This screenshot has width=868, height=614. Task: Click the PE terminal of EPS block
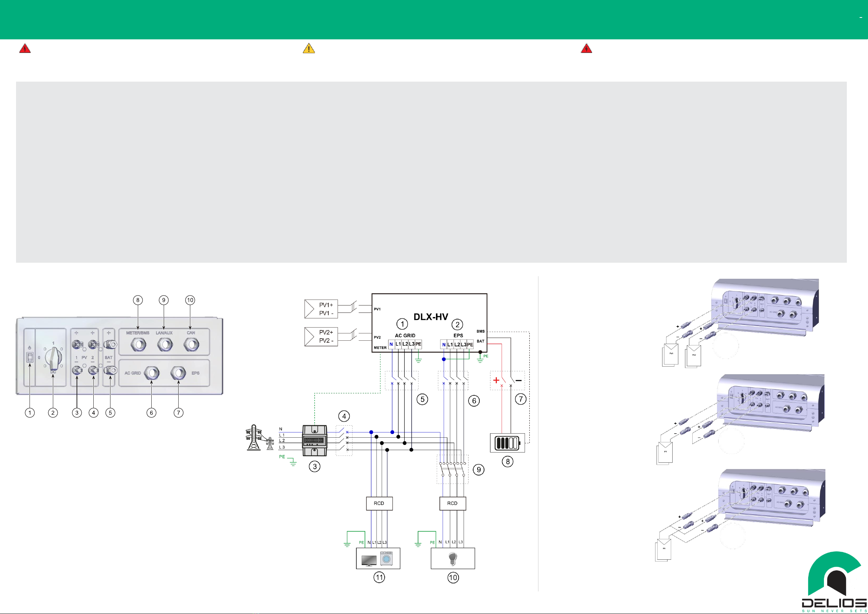tap(470, 344)
